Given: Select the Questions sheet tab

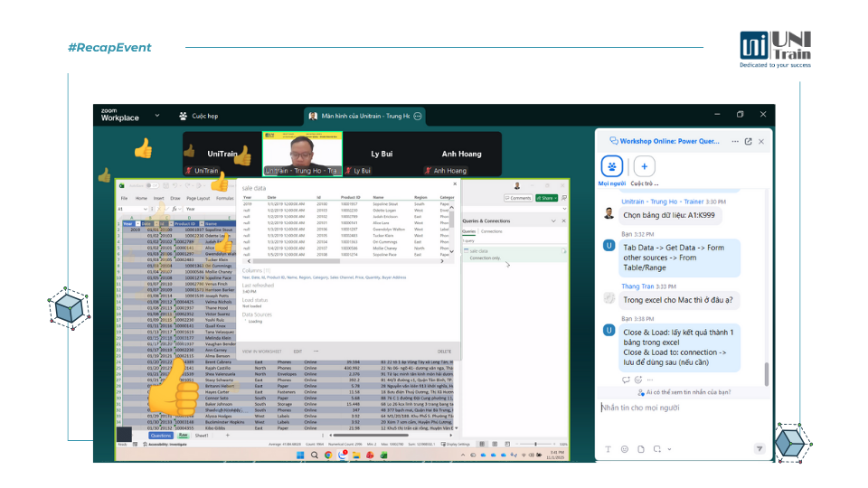Looking at the screenshot, I should tap(161, 436).
